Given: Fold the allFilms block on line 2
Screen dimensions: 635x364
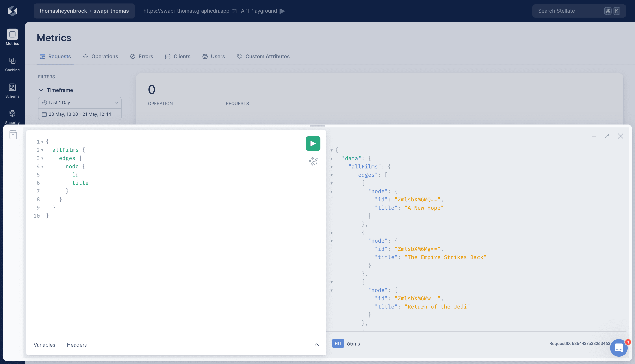Looking at the screenshot, I should pyautogui.click(x=42, y=150).
